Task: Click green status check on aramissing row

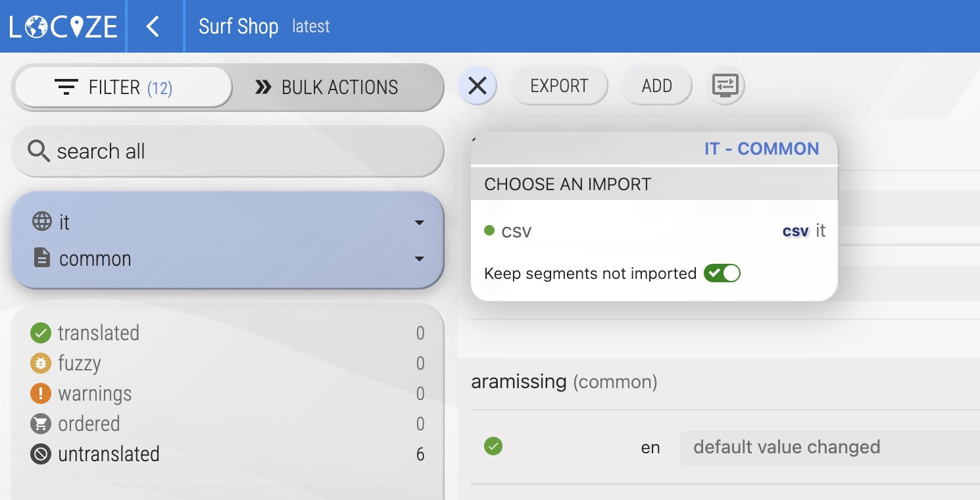Action: coord(493,447)
